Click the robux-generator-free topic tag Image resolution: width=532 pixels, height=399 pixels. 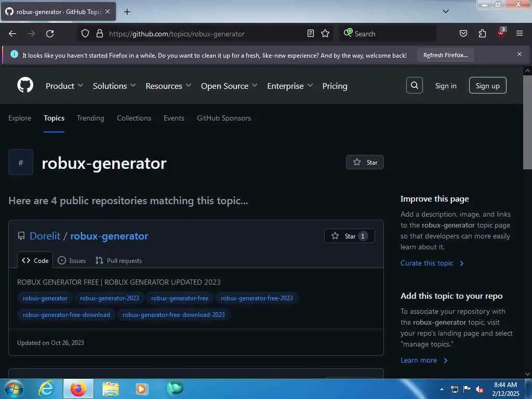coord(179,298)
